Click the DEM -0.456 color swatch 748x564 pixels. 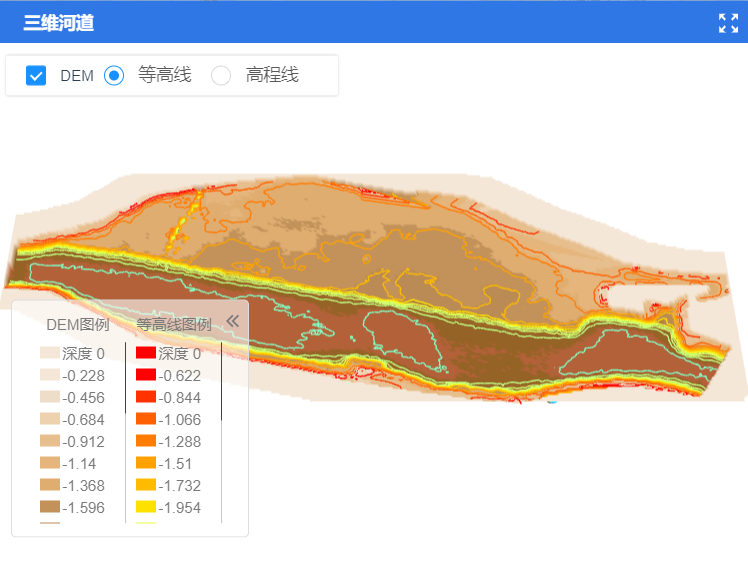50,397
